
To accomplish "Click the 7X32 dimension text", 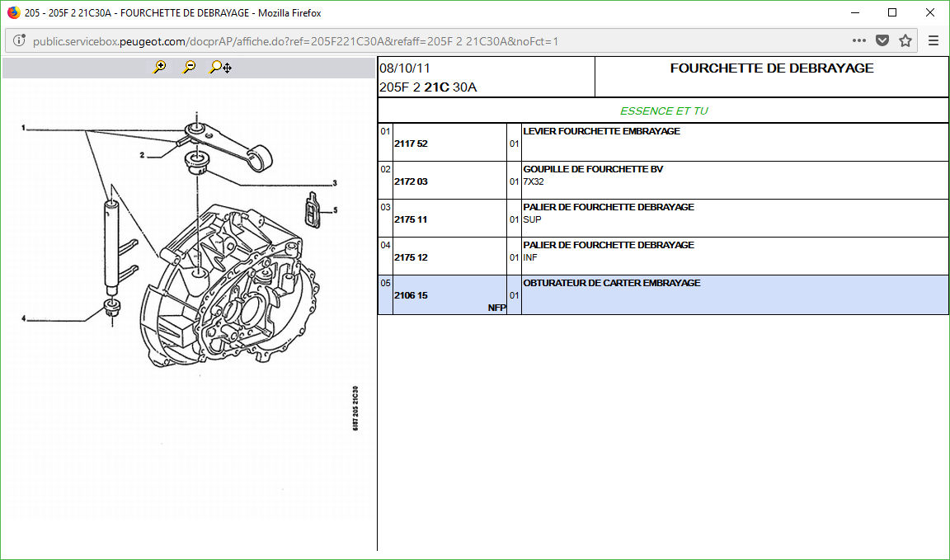I will click(534, 181).
